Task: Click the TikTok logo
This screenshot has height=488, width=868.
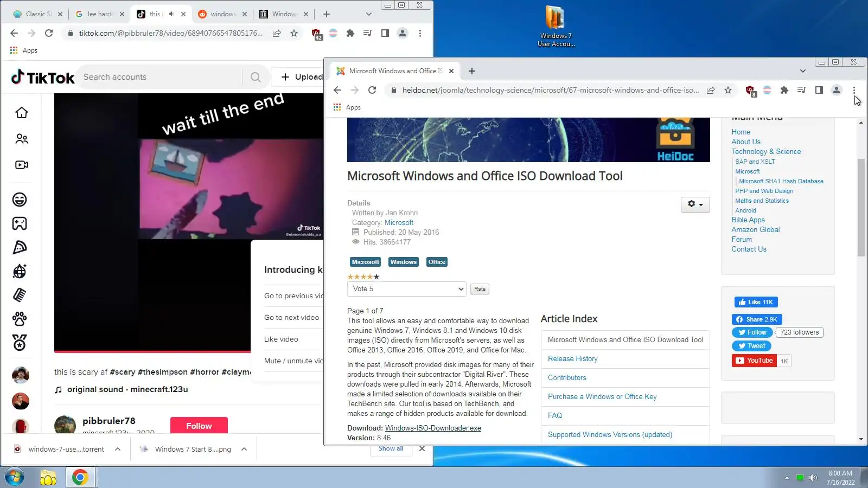Action: (x=43, y=78)
